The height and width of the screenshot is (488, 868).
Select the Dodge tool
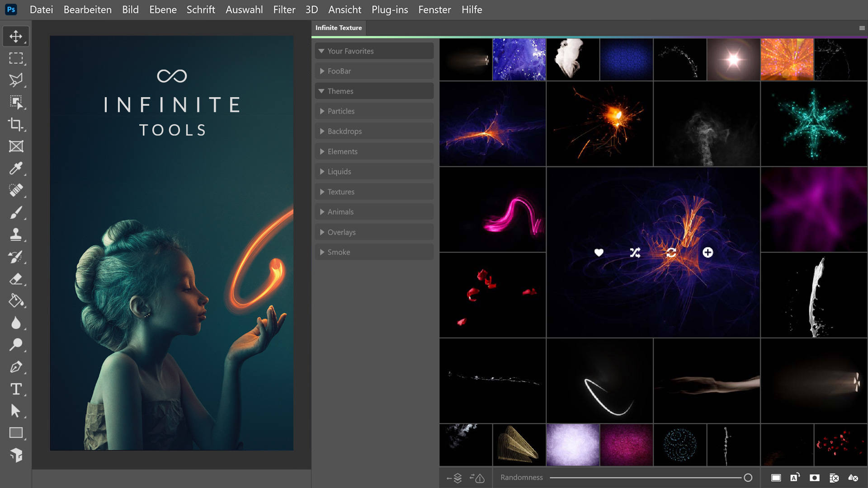click(x=16, y=345)
